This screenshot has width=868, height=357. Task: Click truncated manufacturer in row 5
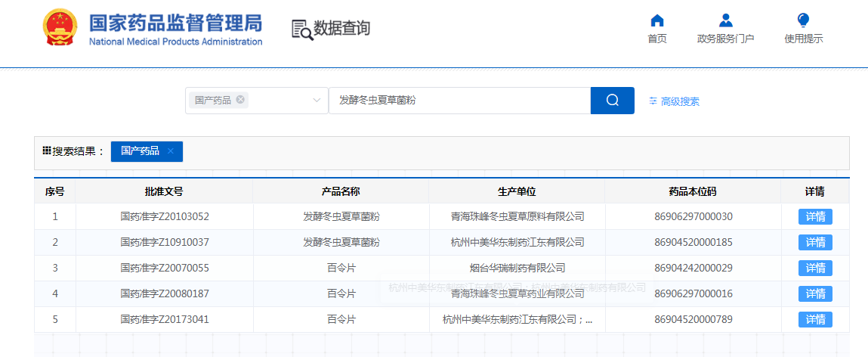(x=517, y=319)
